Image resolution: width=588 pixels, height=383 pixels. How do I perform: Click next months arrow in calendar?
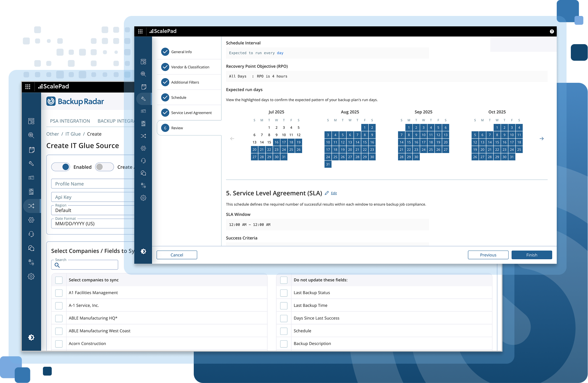coord(541,139)
